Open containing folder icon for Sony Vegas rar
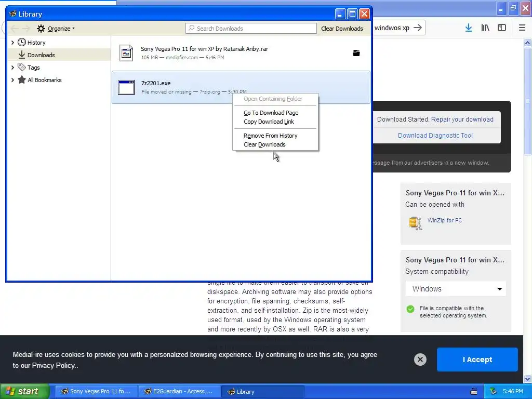Screen dimensions: 532x399 (x=356, y=53)
